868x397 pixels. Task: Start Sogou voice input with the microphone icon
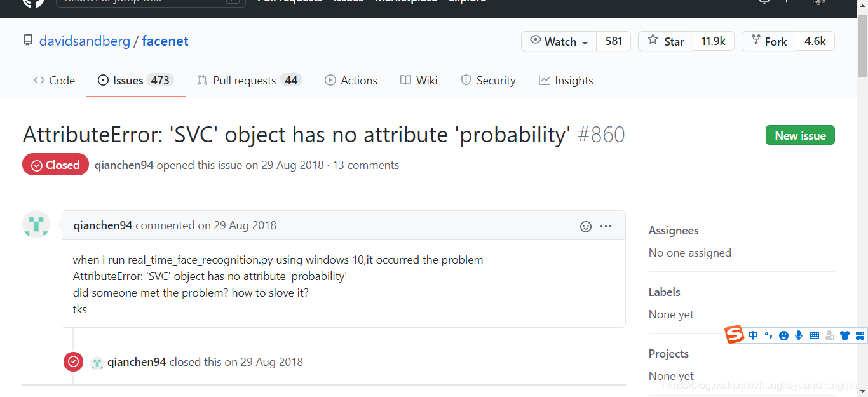click(799, 335)
